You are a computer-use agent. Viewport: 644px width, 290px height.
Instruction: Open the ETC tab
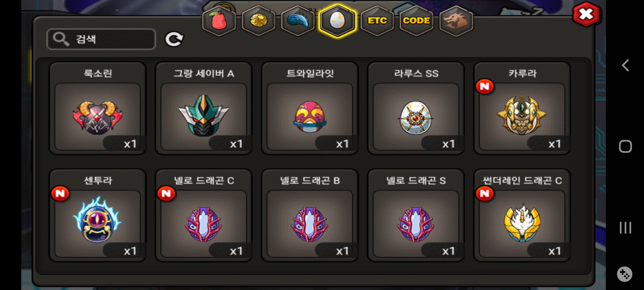click(x=377, y=21)
